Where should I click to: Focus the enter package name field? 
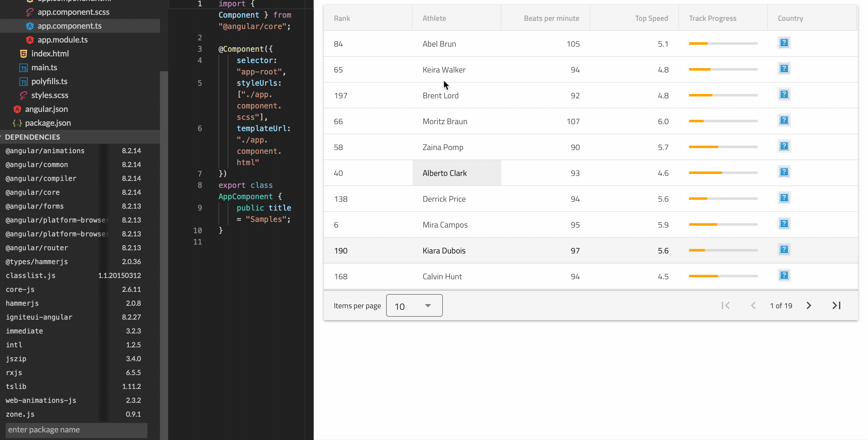77,430
